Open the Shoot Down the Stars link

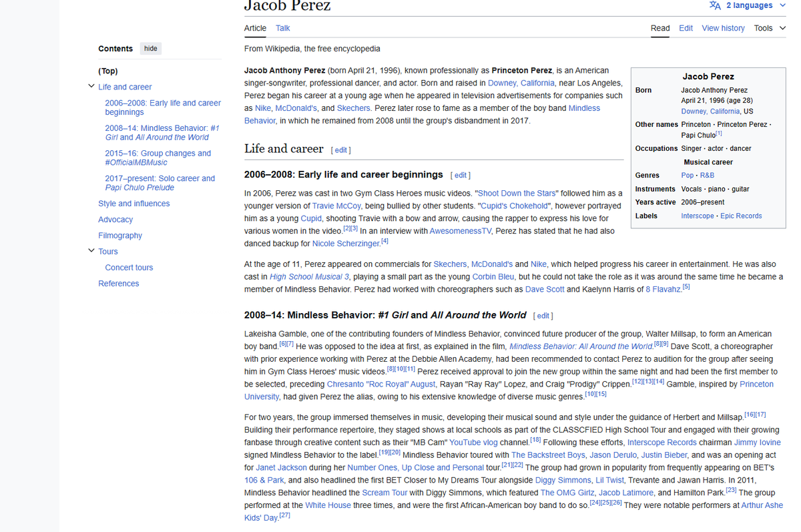[x=517, y=193]
